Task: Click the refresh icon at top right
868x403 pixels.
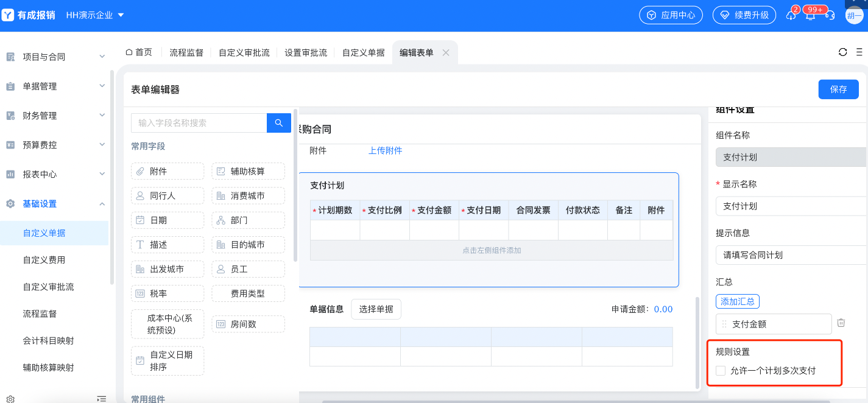Action: (842, 52)
